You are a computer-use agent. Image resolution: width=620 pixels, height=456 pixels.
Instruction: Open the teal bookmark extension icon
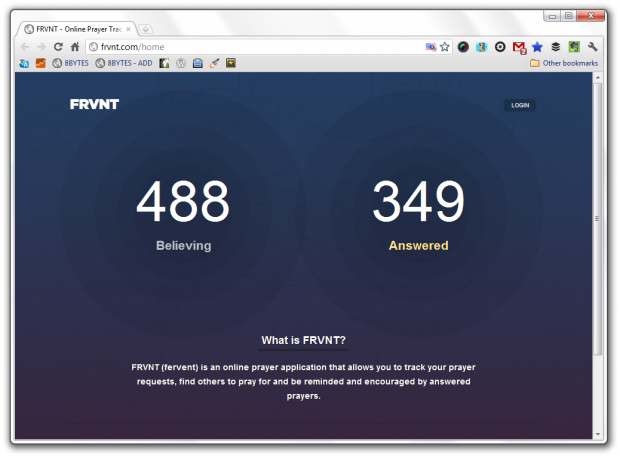pos(481,47)
